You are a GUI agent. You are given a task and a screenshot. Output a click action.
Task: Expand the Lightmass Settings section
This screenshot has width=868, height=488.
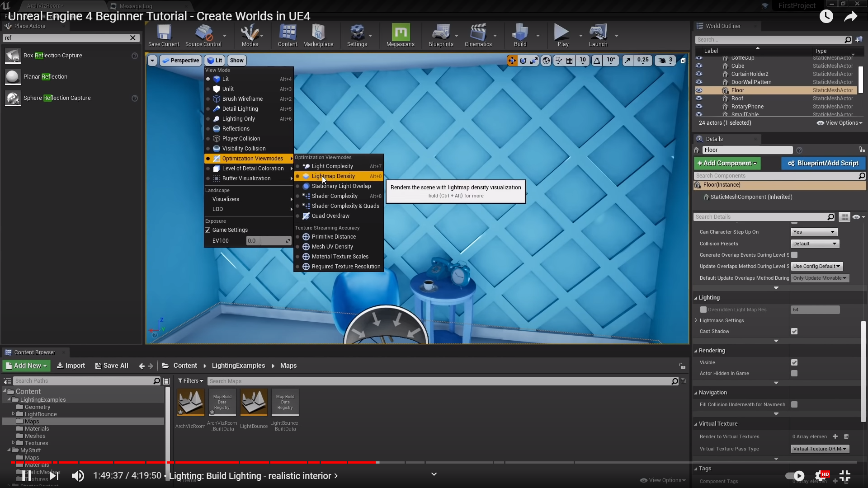[x=696, y=320]
